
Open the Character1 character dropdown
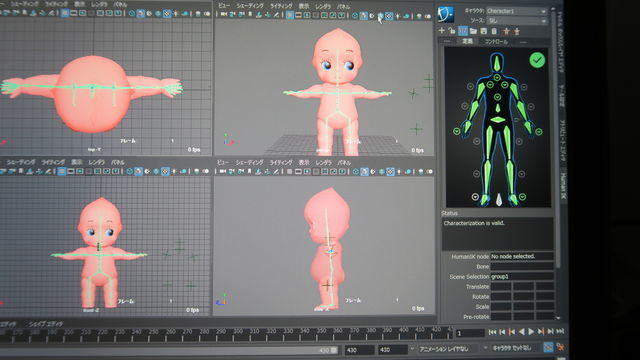516,11
